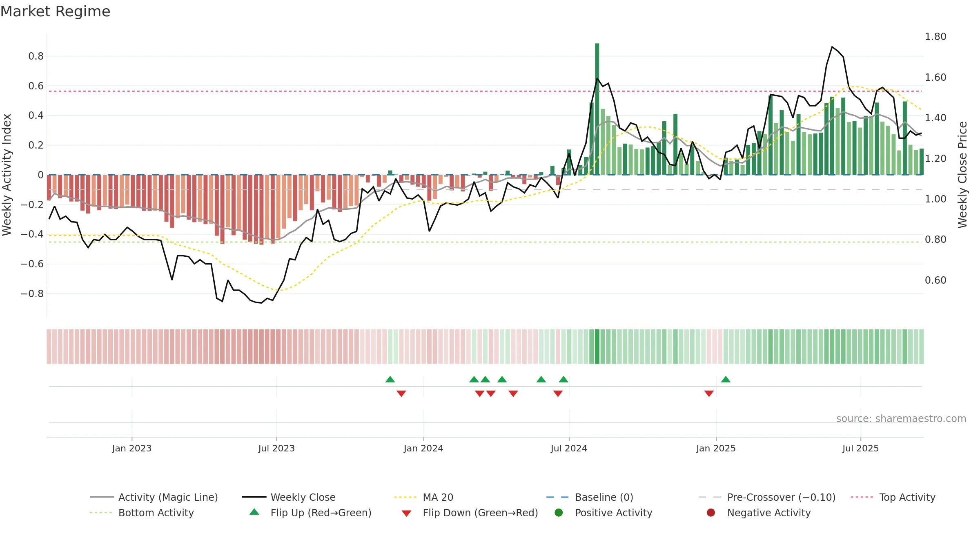This screenshot has width=980, height=551.
Task: Toggle the Activity (Magic Line) legend entry
Action: pyautogui.click(x=154, y=497)
